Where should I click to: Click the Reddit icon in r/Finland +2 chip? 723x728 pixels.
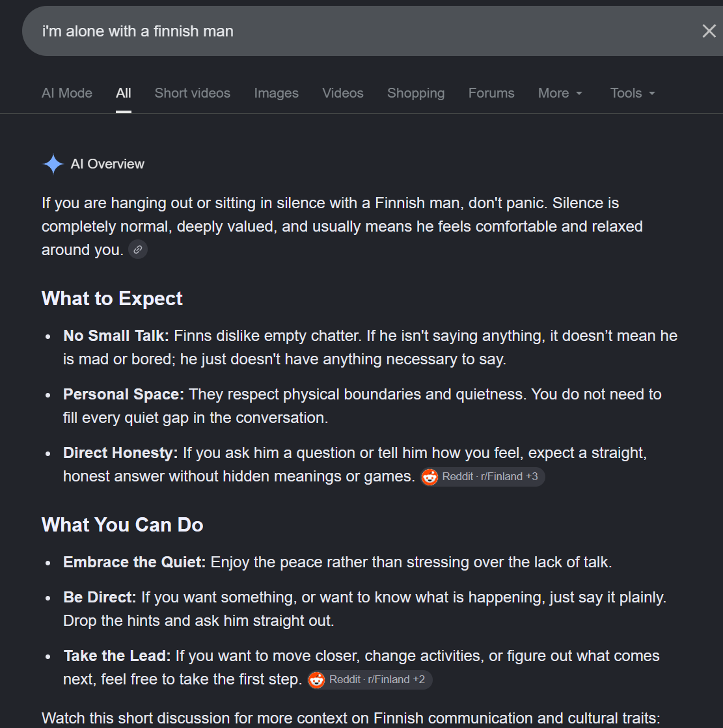pyautogui.click(x=317, y=680)
